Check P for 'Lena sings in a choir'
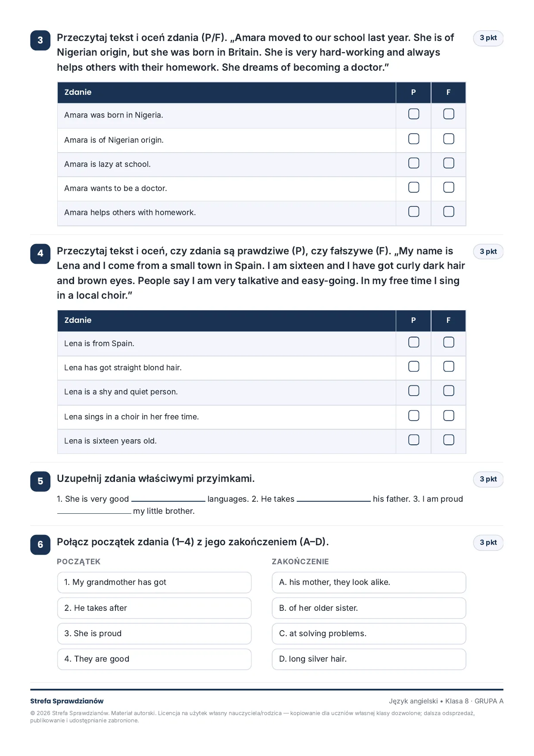 pos(413,415)
